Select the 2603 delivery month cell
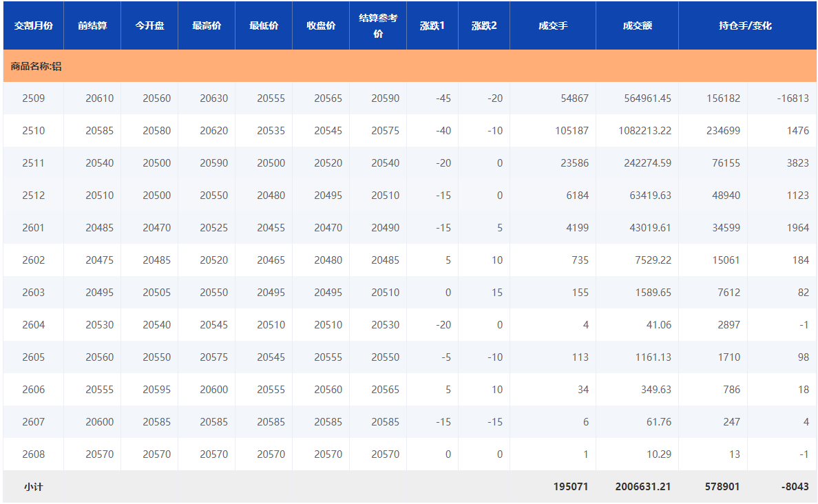This screenshot has width=818, height=504. [x=33, y=293]
